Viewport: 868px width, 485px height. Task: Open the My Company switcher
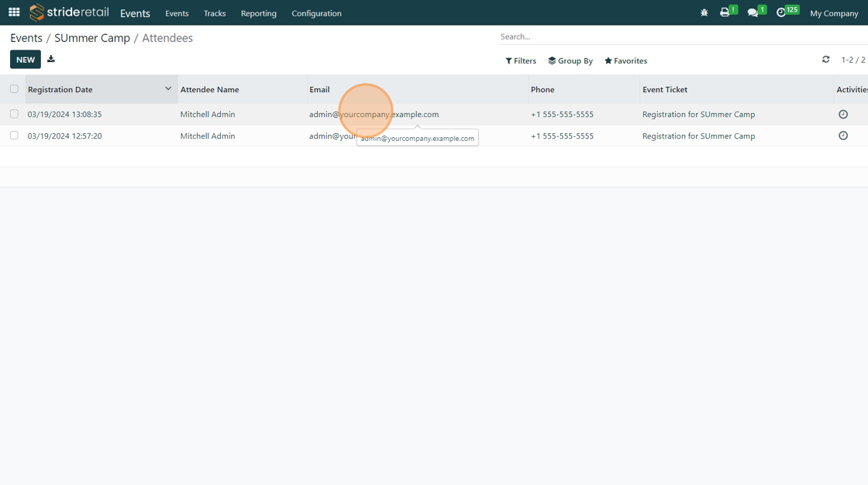click(x=834, y=13)
